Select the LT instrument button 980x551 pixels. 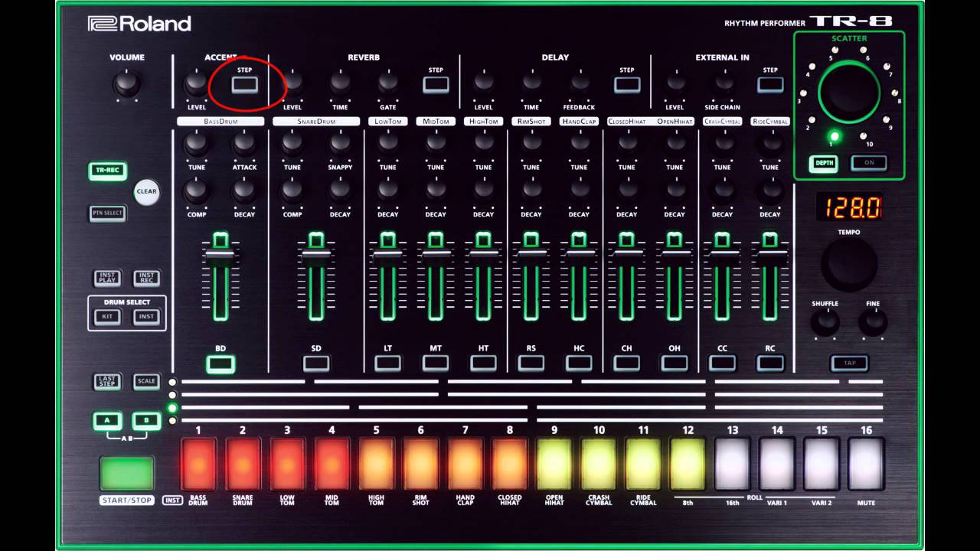click(x=388, y=364)
